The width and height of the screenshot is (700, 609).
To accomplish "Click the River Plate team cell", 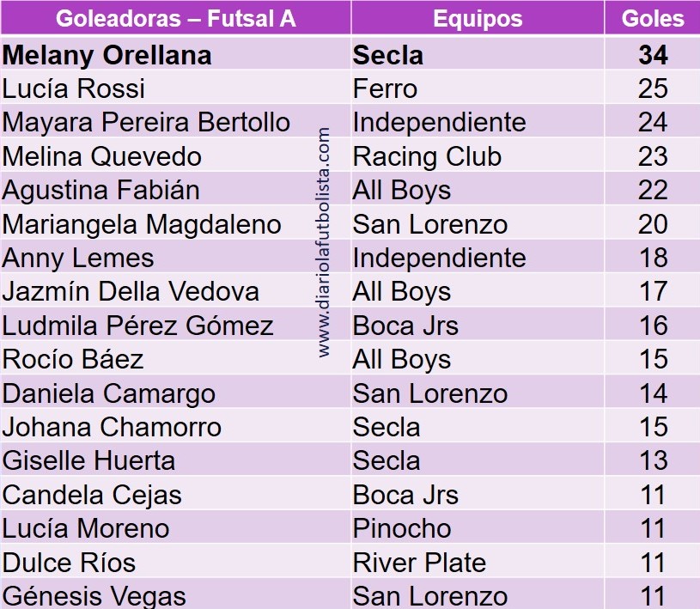I will 419,563.
